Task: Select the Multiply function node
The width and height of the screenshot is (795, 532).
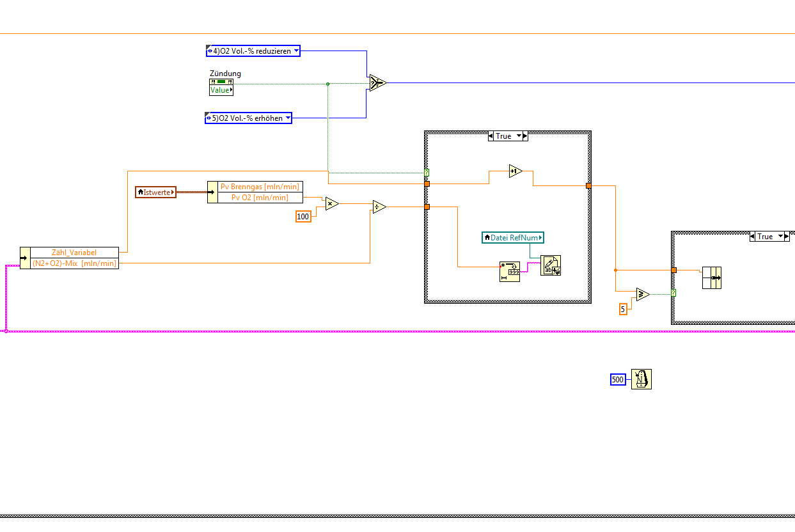Action: point(331,204)
